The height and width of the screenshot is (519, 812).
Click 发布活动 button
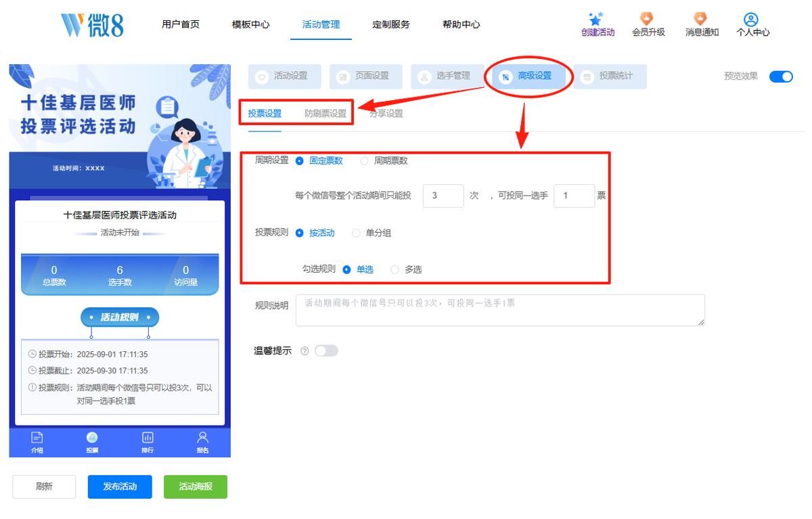[x=120, y=487]
